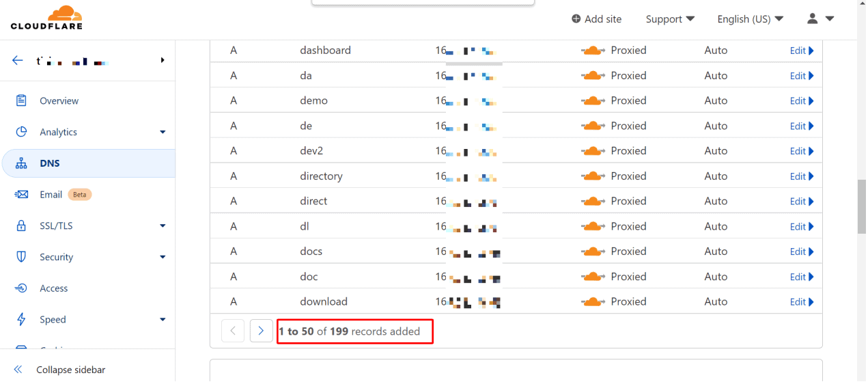Click the Add site link
The width and height of the screenshot is (868, 384).
tap(597, 19)
